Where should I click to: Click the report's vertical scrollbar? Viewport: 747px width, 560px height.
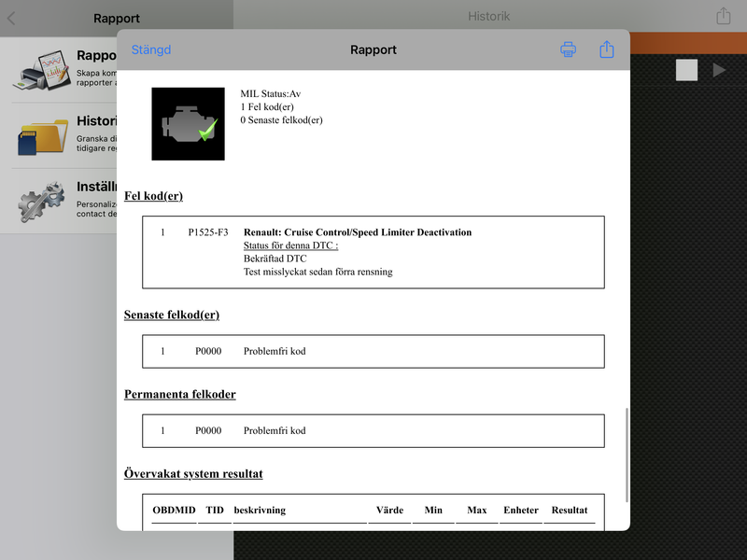point(627,455)
